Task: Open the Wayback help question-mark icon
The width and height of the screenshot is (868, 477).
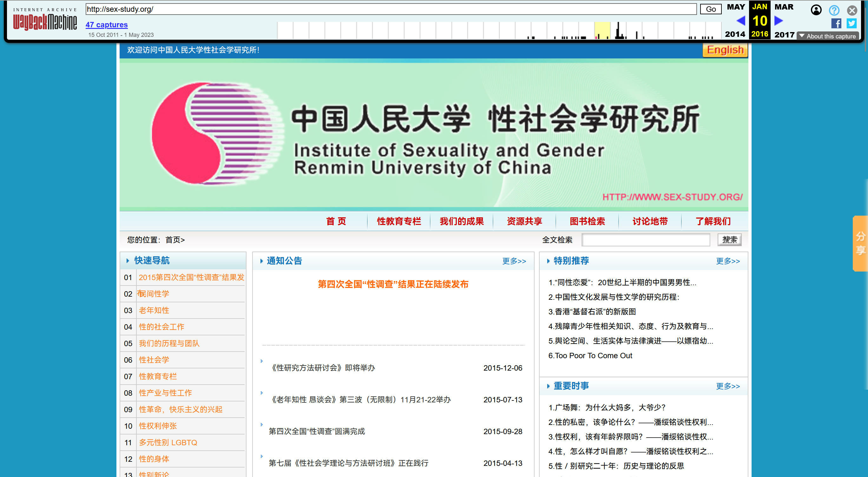Action: 834,10
